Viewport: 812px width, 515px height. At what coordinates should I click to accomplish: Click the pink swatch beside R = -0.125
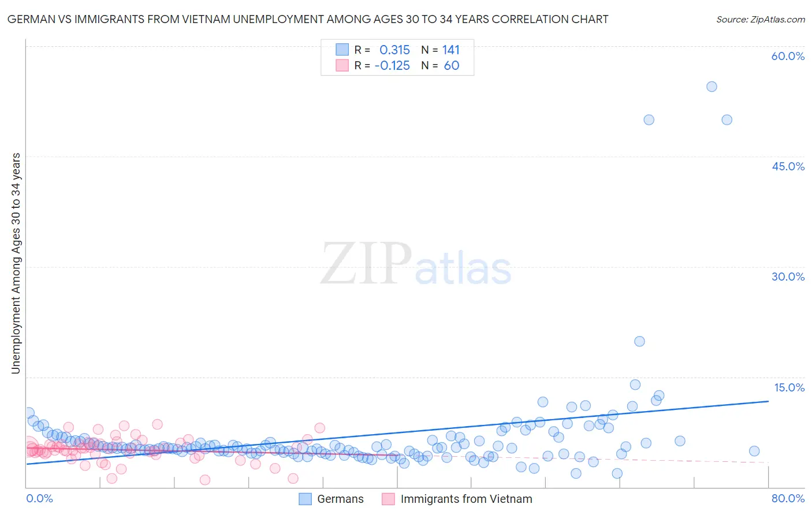click(342, 65)
